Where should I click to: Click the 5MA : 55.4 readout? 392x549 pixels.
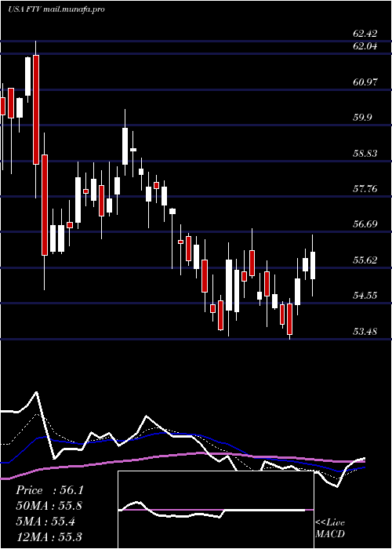pyautogui.click(x=45, y=522)
